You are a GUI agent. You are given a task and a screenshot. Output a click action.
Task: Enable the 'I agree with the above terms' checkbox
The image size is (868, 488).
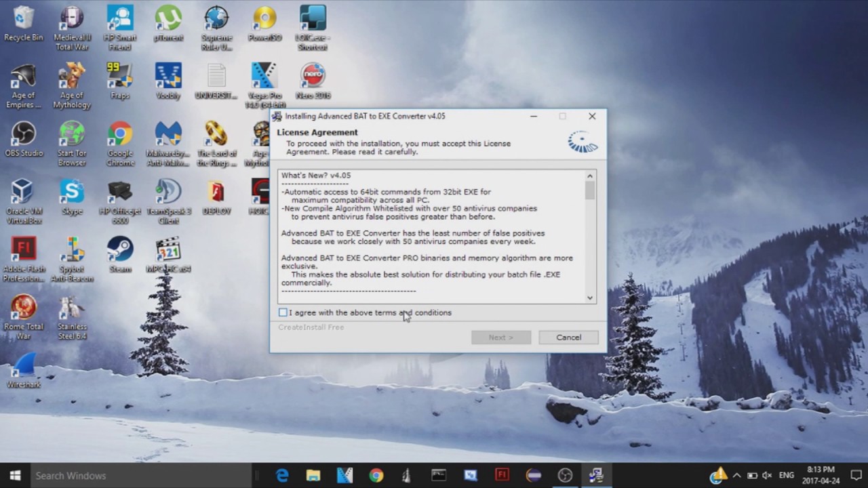pyautogui.click(x=283, y=312)
